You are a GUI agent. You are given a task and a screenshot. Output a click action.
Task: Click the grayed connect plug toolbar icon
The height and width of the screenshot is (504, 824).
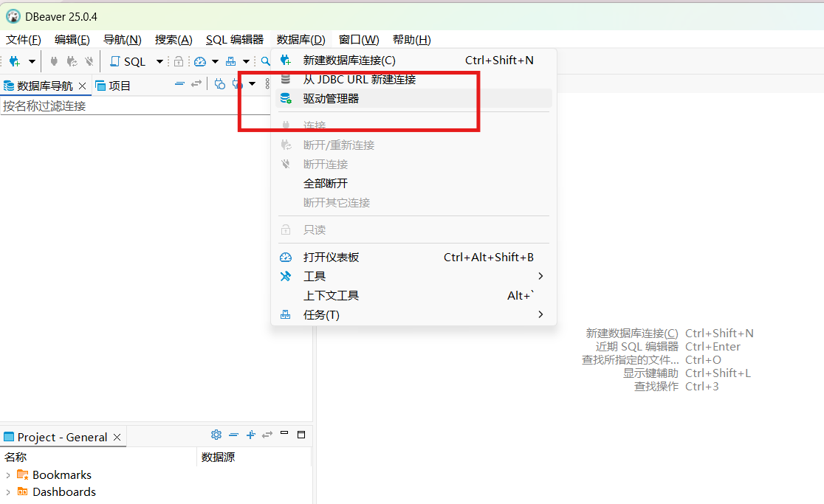[x=54, y=61]
